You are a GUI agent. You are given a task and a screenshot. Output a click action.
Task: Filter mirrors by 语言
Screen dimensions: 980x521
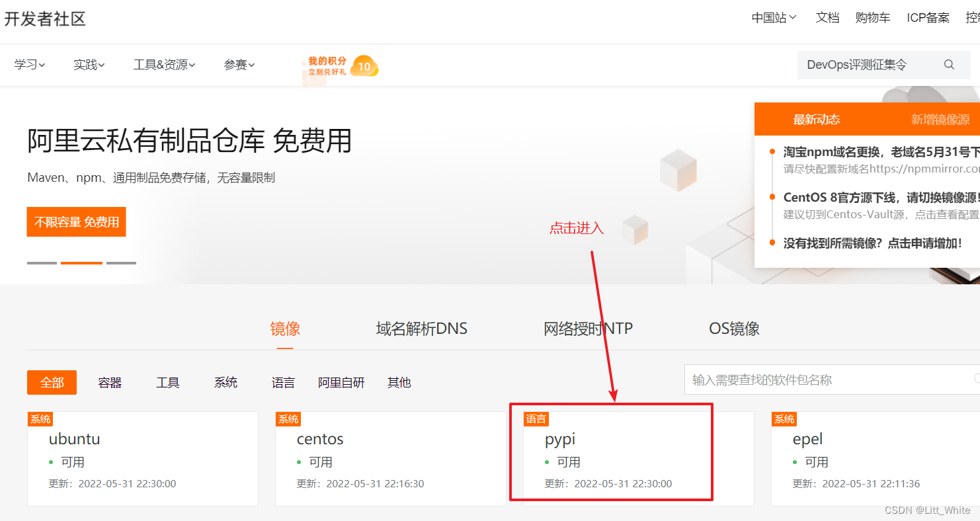pos(283,382)
